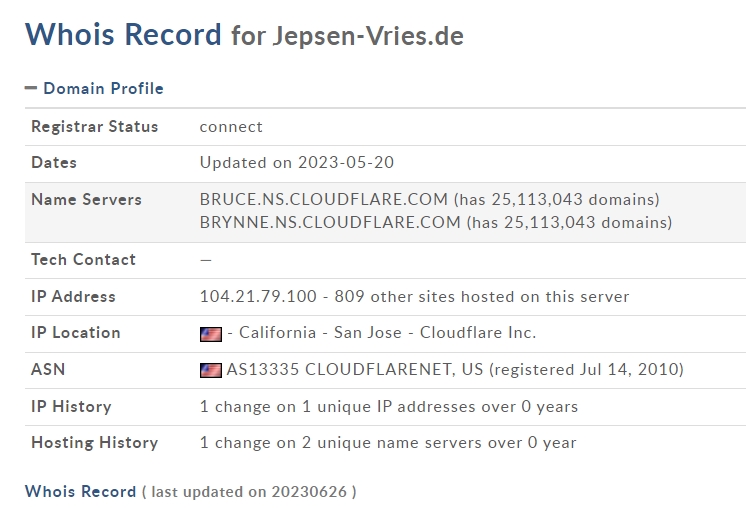Click 'last updated on 20230626' text

tap(249, 492)
